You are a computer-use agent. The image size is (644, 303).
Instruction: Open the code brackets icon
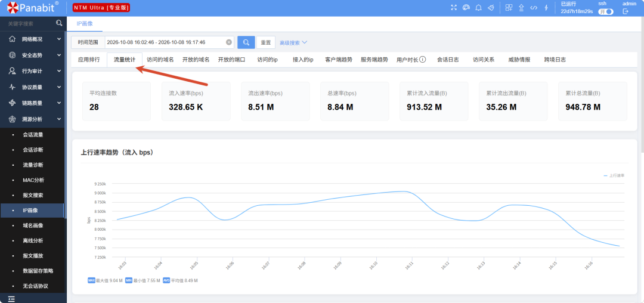point(534,7)
